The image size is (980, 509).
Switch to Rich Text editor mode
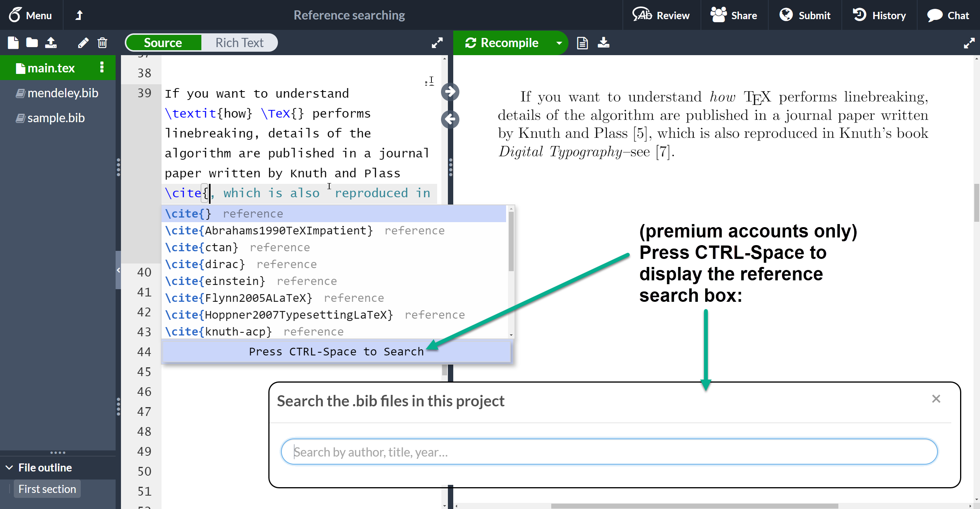point(240,43)
